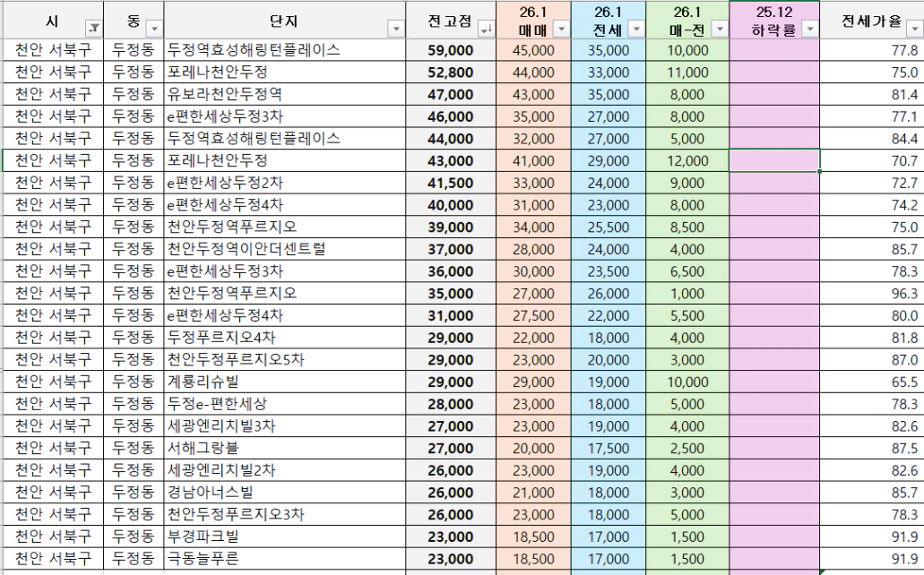924x575 pixels.
Task: Select the 31,000 value in 전고점 column
Action: [x=451, y=315]
